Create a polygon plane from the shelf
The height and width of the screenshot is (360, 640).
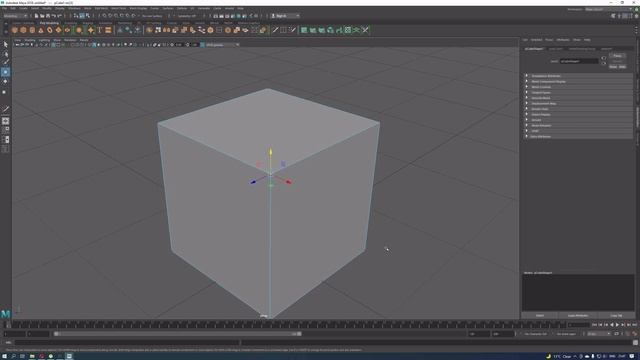click(x=58, y=30)
